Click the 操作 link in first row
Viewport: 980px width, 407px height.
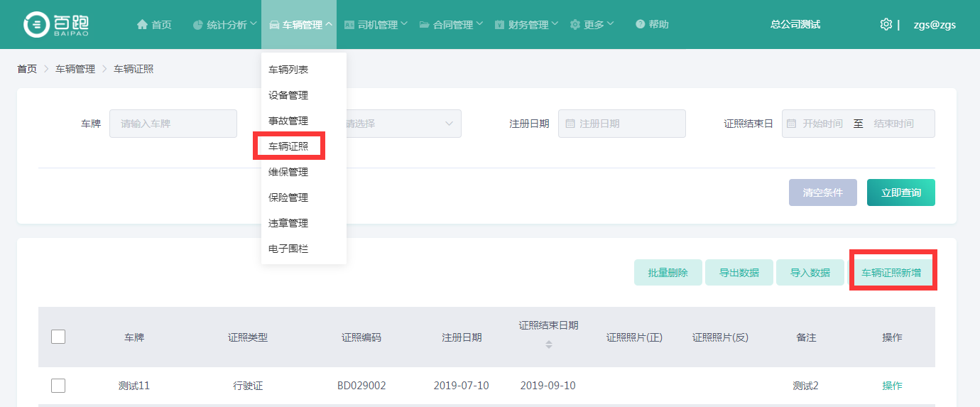892,386
